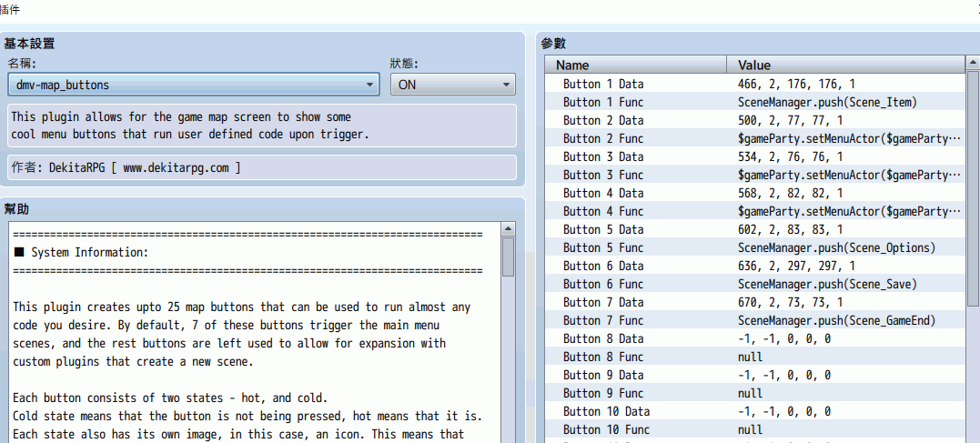
Task: Select the Button 10 Func row
Action: coord(755,429)
